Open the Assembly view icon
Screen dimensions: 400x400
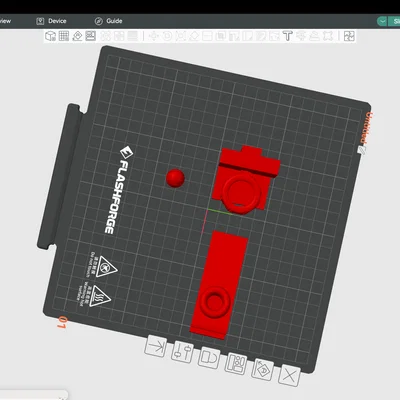click(x=349, y=36)
